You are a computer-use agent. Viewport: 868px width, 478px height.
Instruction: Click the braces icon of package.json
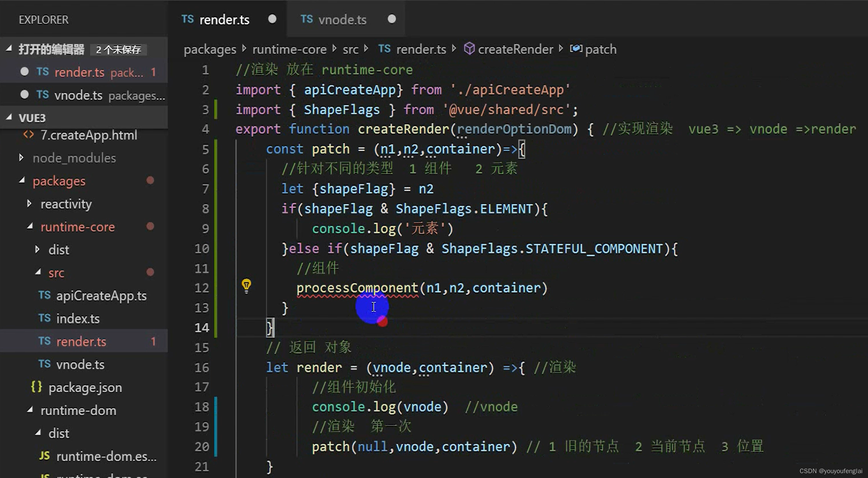37,387
